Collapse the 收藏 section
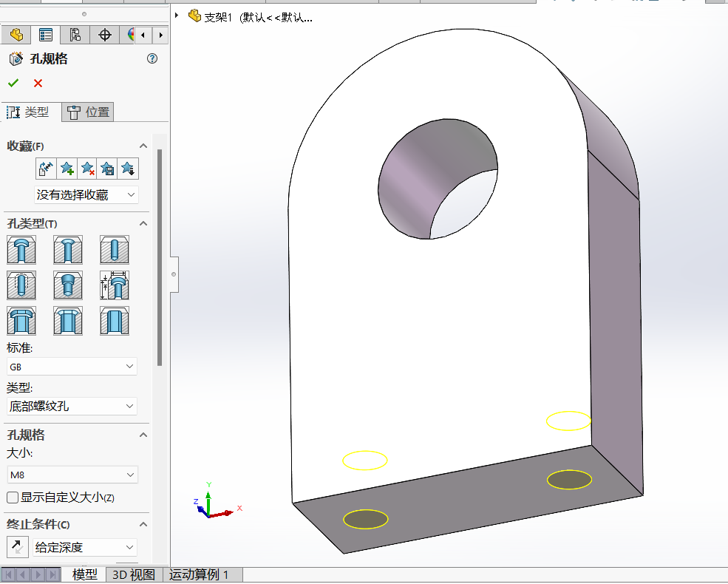 [143, 146]
